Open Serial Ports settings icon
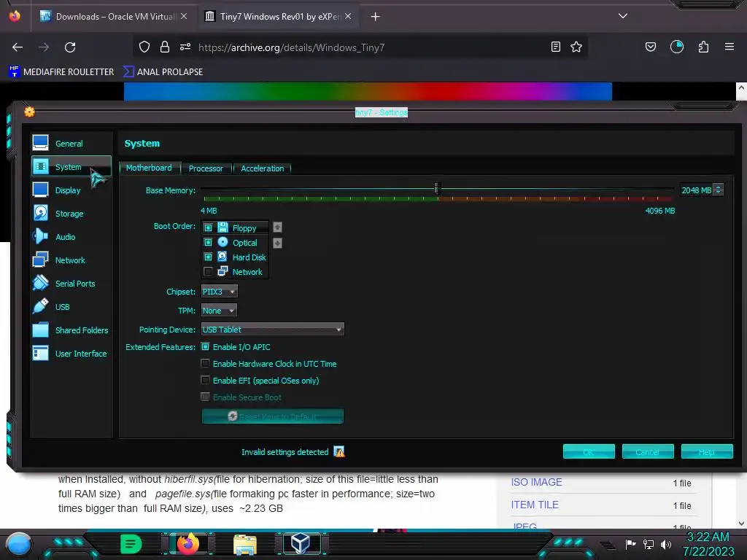This screenshot has width=747, height=560. pyautogui.click(x=41, y=283)
